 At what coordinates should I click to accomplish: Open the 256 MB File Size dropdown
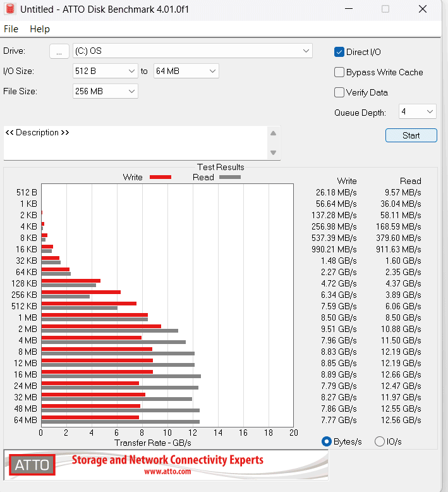click(x=106, y=91)
